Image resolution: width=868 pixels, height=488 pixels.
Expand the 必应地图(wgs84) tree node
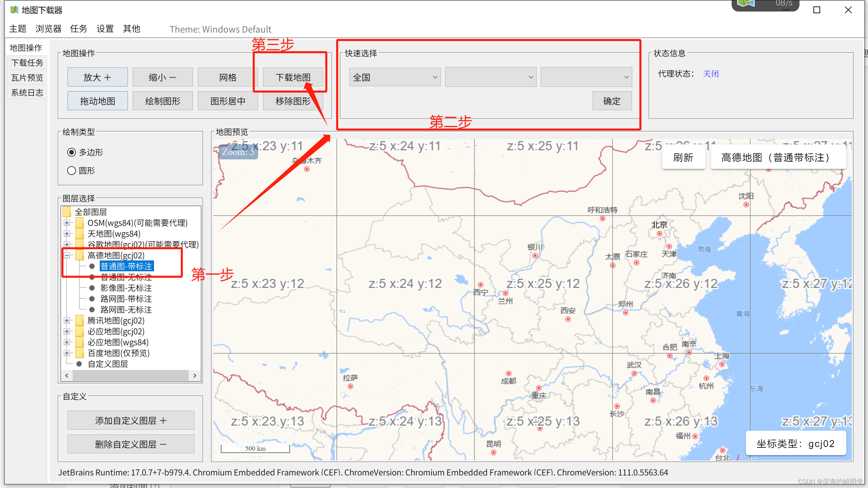[67, 342]
